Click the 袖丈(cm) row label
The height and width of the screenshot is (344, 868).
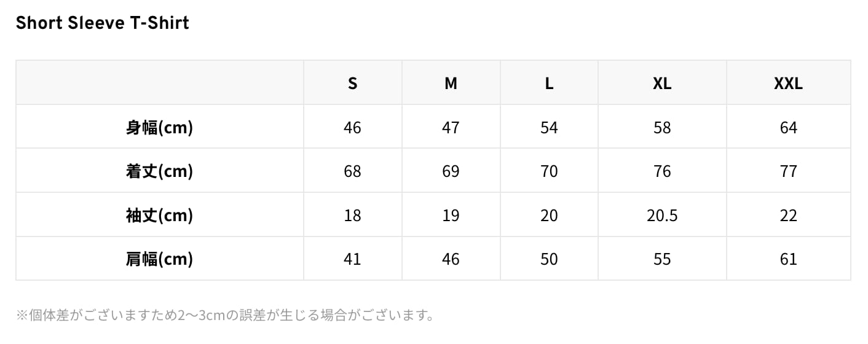159,215
